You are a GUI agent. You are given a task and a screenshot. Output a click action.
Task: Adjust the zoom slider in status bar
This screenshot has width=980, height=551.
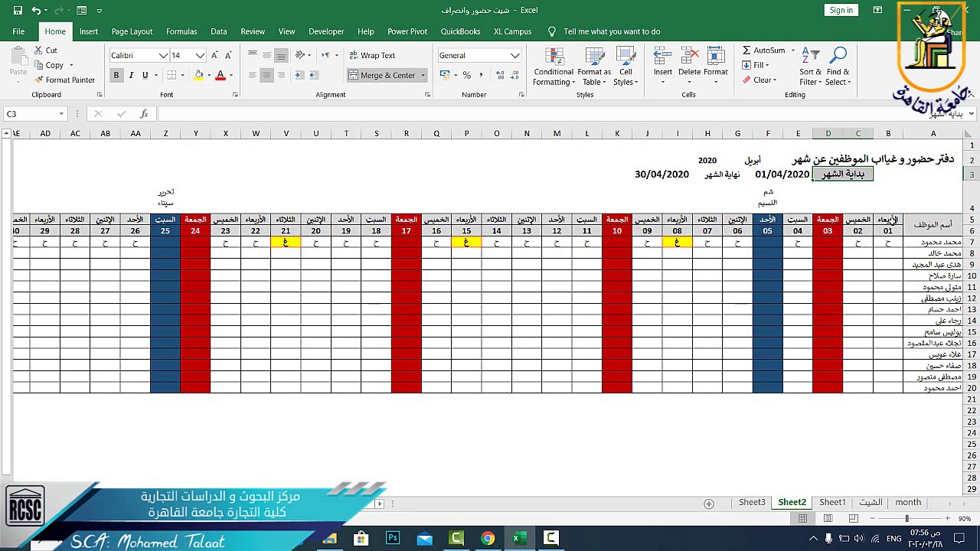pyautogui.click(x=906, y=518)
